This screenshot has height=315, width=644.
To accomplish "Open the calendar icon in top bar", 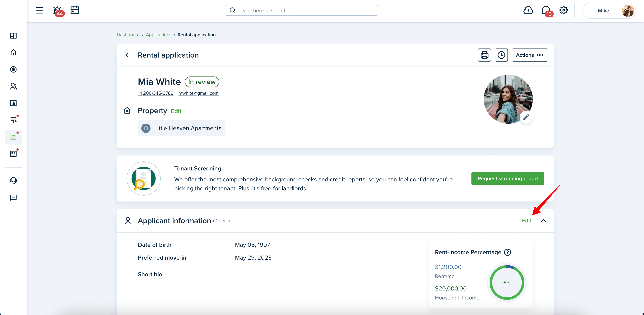I will coord(75,10).
